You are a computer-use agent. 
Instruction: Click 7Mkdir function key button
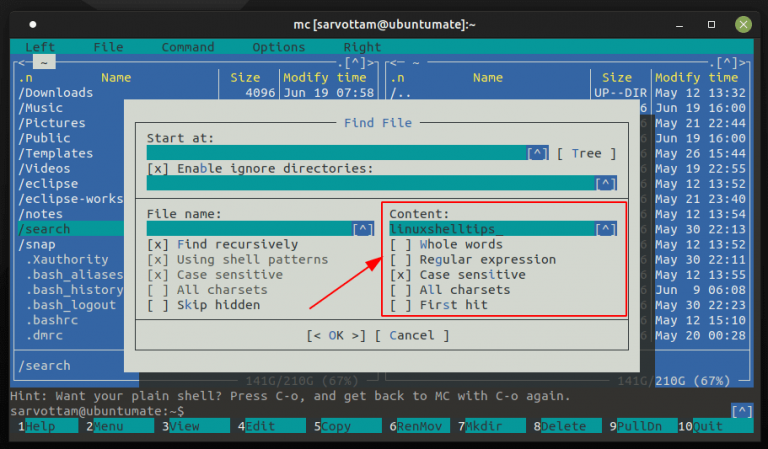[491, 426]
